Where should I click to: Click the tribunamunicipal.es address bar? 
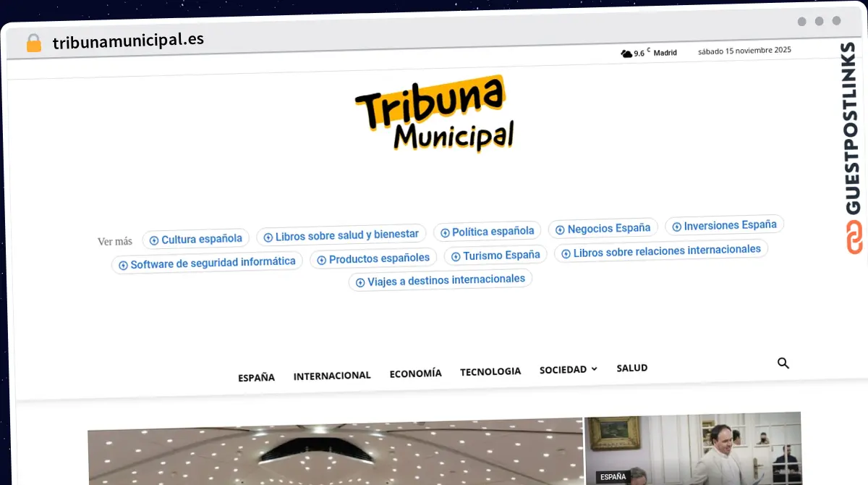(128, 40)
